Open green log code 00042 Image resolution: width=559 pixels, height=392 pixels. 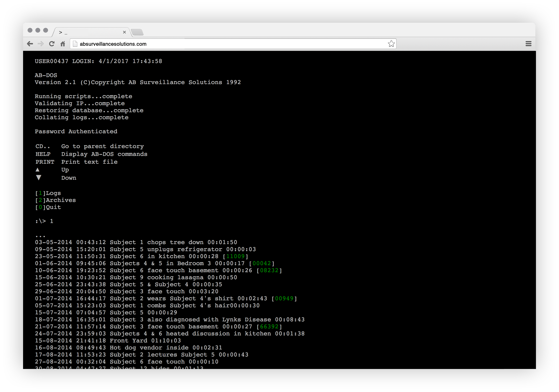coord(262,263)
